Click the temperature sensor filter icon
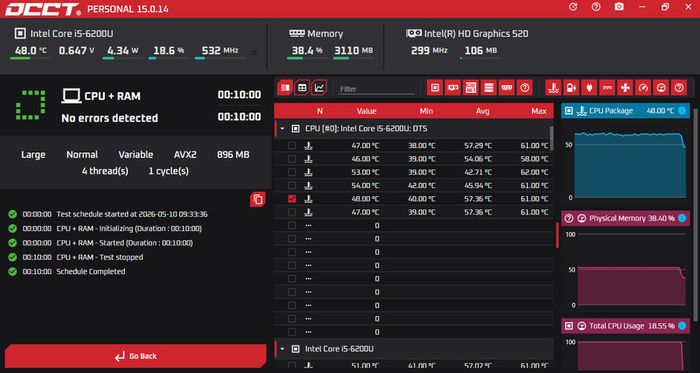 point(553,87)
